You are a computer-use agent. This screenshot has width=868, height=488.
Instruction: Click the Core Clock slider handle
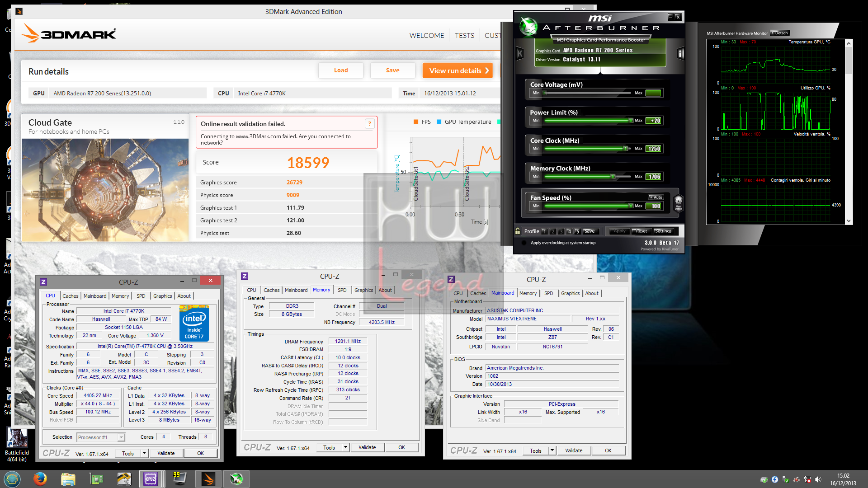click(626, 148)
